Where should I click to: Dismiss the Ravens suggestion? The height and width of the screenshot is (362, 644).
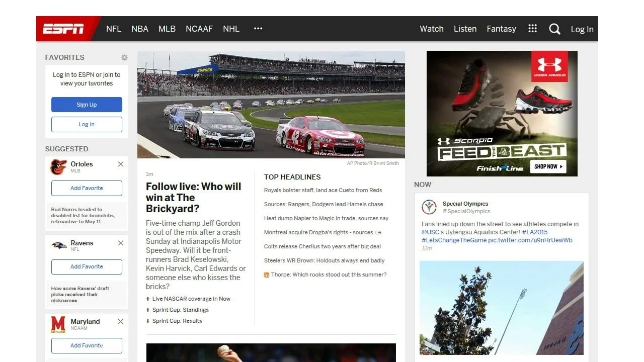(x=121, y=243)
